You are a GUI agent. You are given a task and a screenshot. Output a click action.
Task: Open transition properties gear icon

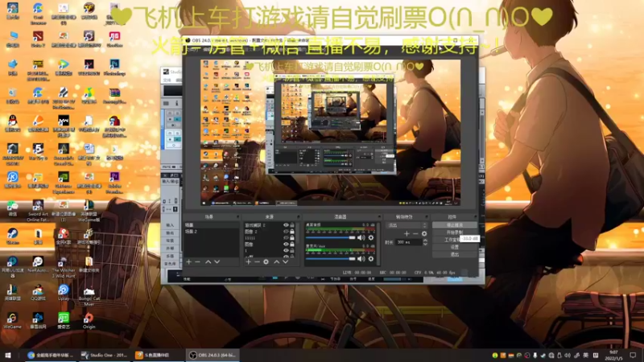click(424, 233)
